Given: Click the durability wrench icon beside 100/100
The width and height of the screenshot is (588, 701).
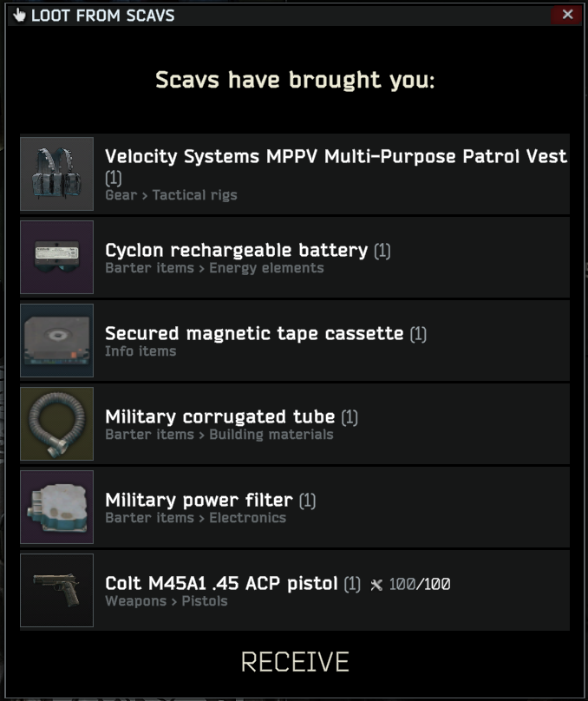Looking at the screenshot, I should tap(376, 585).
